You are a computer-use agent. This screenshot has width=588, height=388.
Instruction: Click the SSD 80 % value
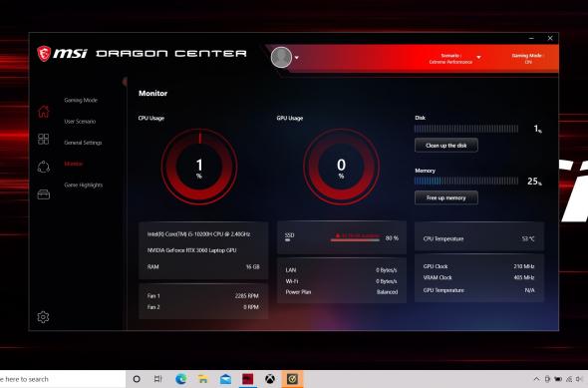pos(392,238)
